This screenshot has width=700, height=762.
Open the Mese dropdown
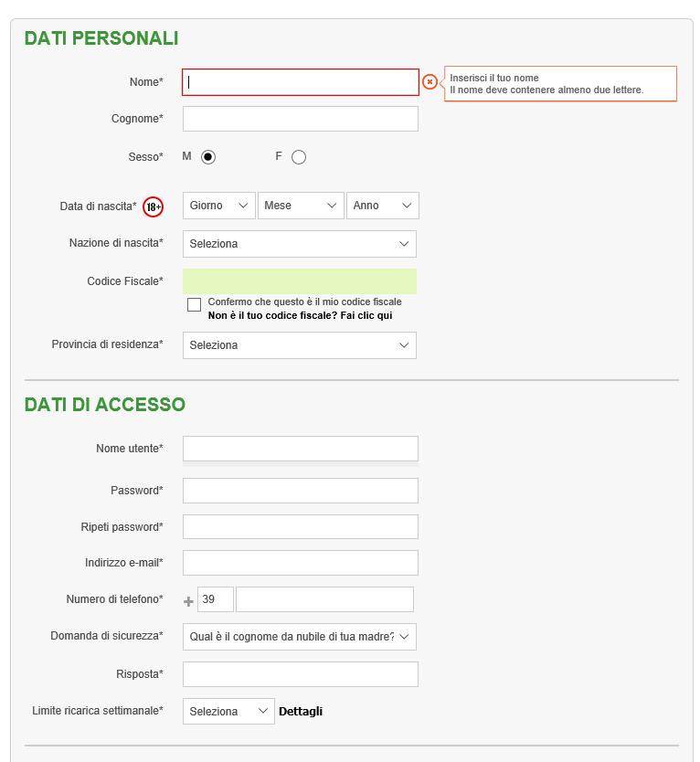point(301,206)
